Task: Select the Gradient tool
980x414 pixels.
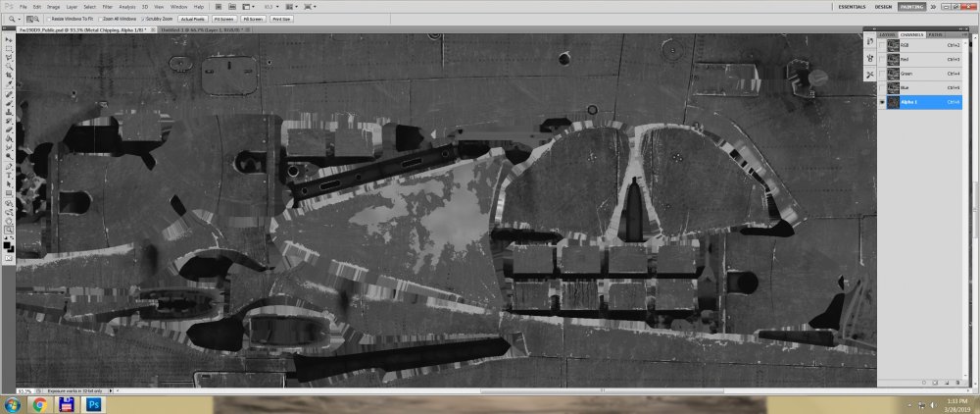Action: coord(10,137)
